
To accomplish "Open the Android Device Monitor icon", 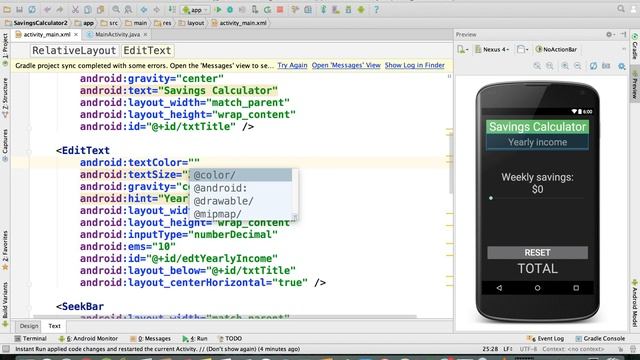I will [361, 9].
